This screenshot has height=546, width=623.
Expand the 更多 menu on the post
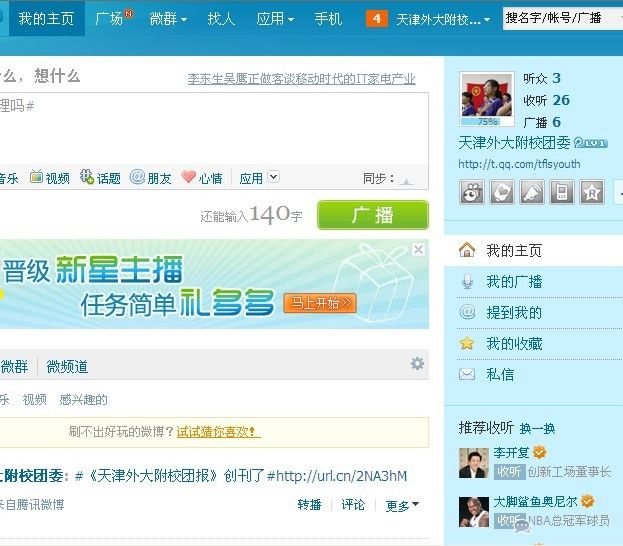[402, 505]
